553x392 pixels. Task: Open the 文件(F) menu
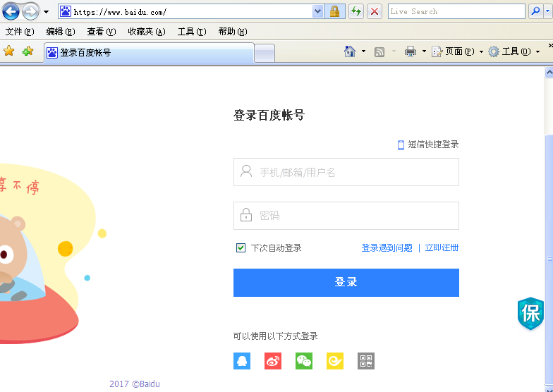pyautogui.click(x=20, y=32)
